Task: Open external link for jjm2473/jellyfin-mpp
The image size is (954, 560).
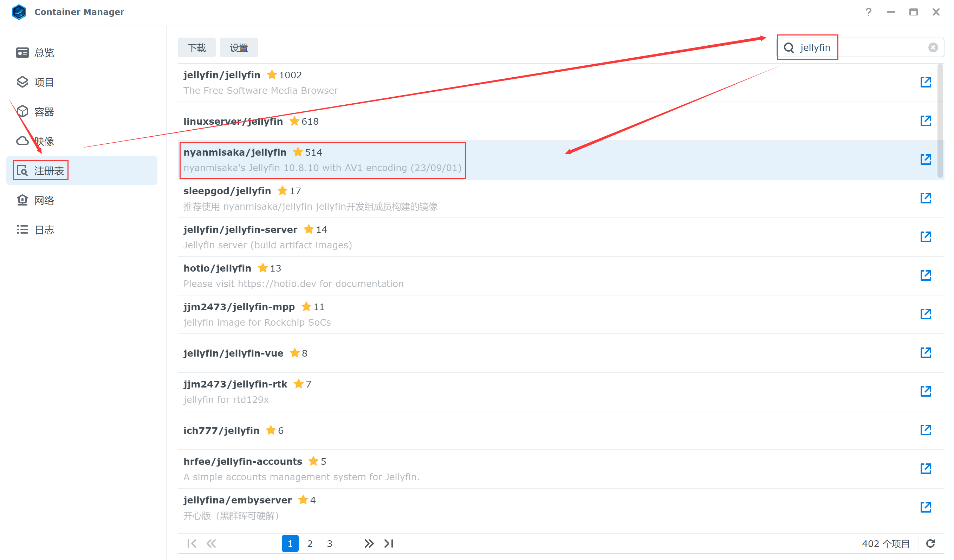Action: (926, 314)
